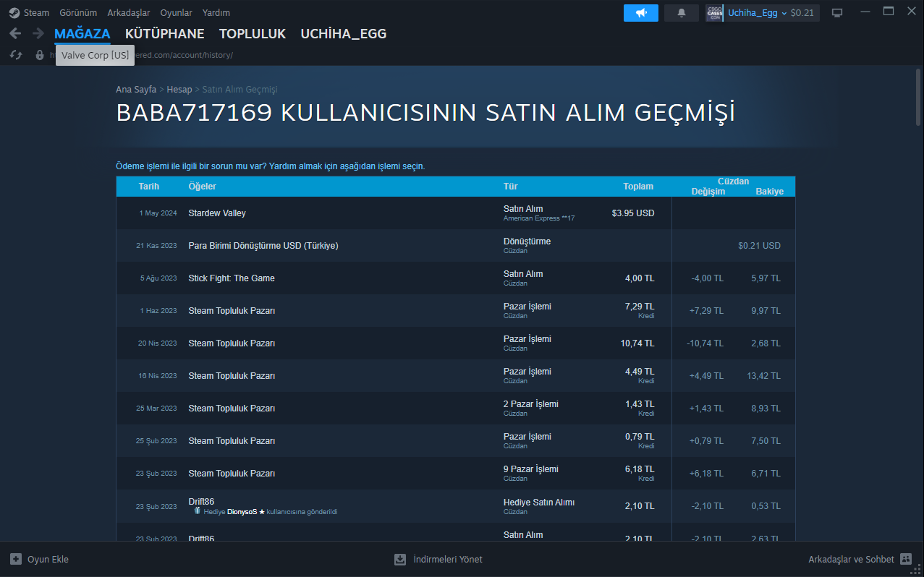Click the plus icon for Oyun Ekle
924x577 pixels.
(x=16, y=559)
